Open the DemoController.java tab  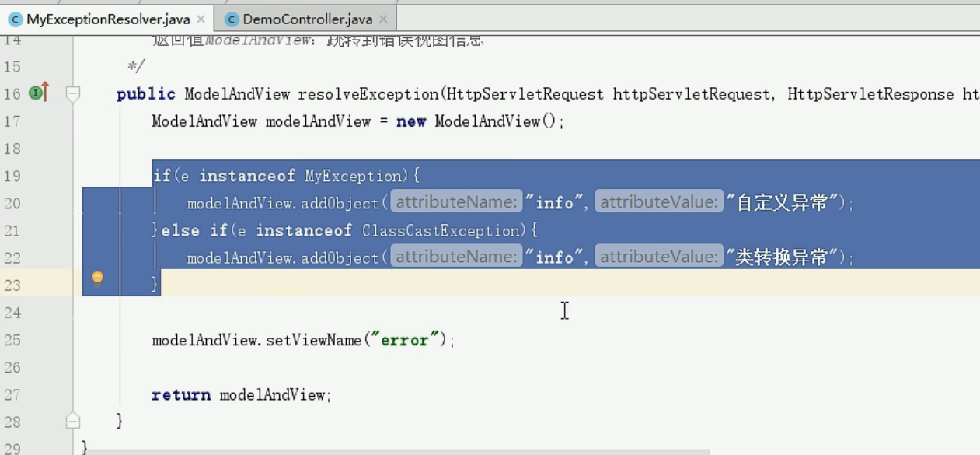pos(307,19)
